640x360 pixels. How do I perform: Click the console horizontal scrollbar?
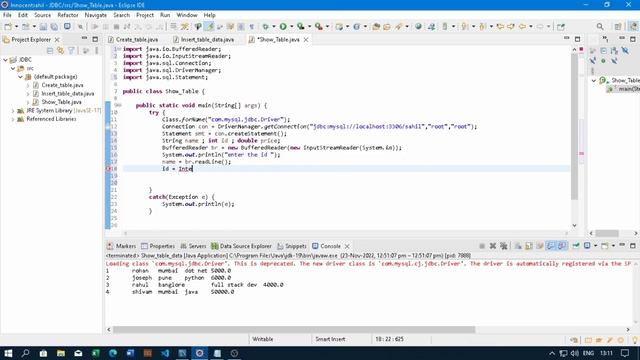pos(294,329)
